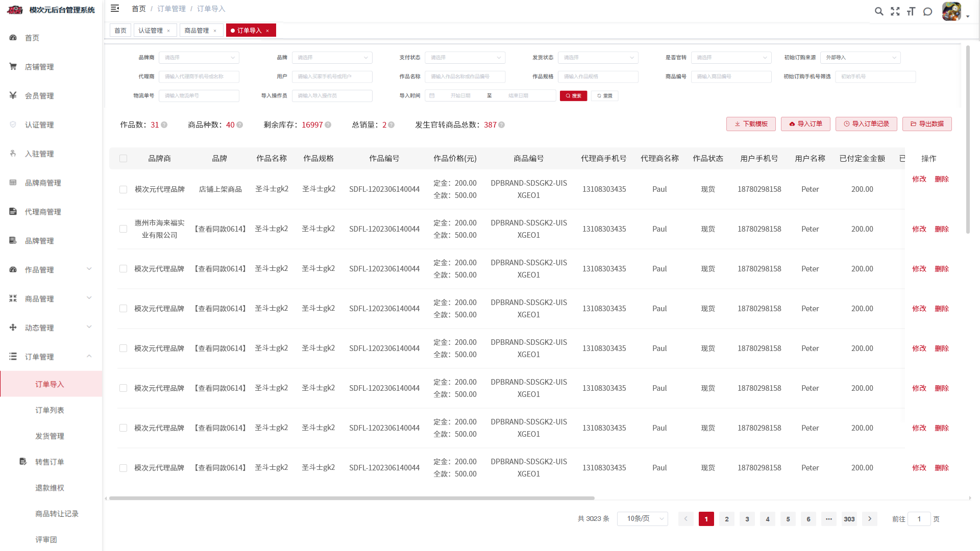Click the 品牌管理 sidebar icon
The image size is (980, 551).
pyautogui.click(x=13, y=240)
